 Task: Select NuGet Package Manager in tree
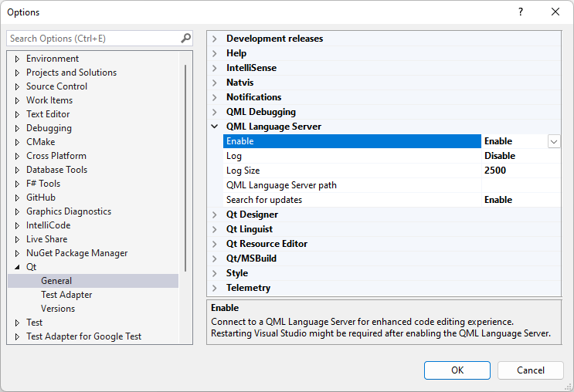(77, 253)
